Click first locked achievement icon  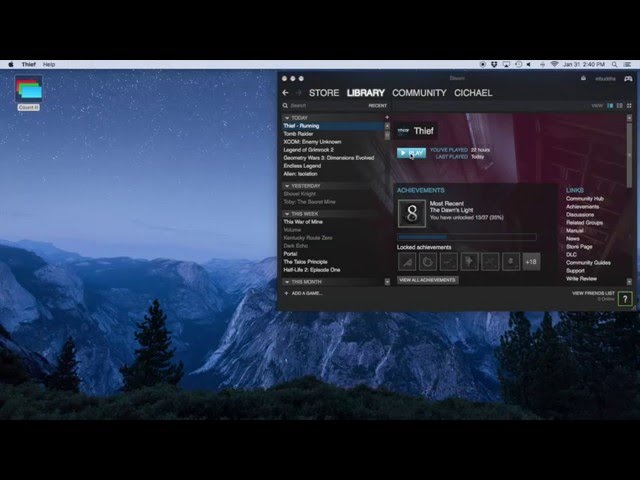407,262
